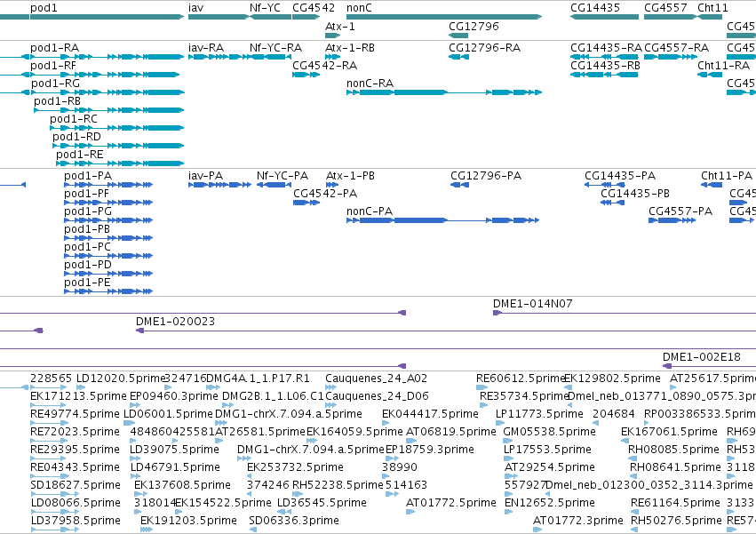
Task: Select protein pod1-PC
Action: [x=87, y=248]
